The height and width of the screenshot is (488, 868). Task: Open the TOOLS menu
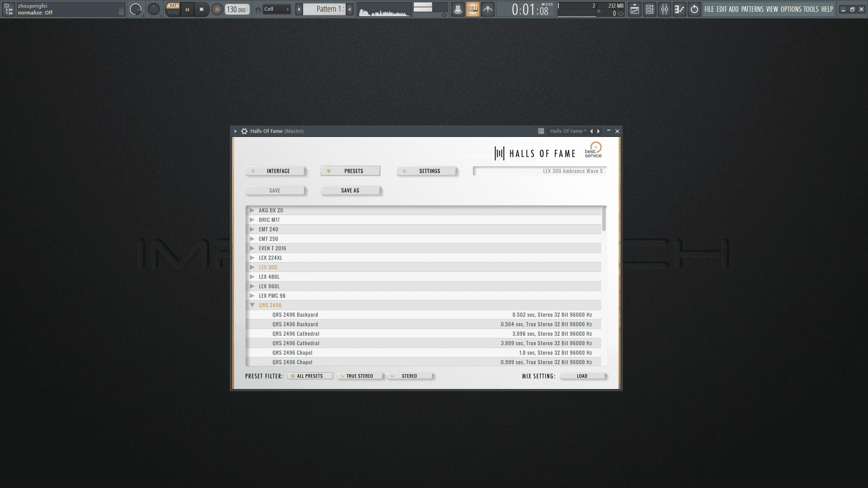811,9
